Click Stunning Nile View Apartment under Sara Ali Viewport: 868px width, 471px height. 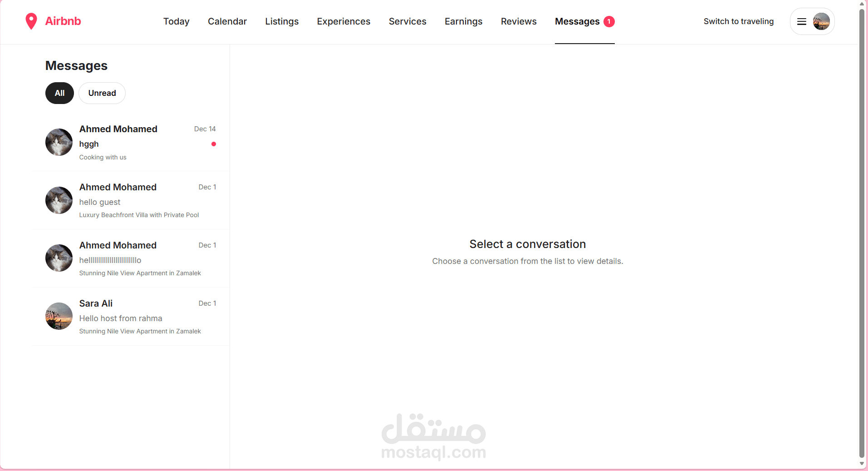click(140, 331)
